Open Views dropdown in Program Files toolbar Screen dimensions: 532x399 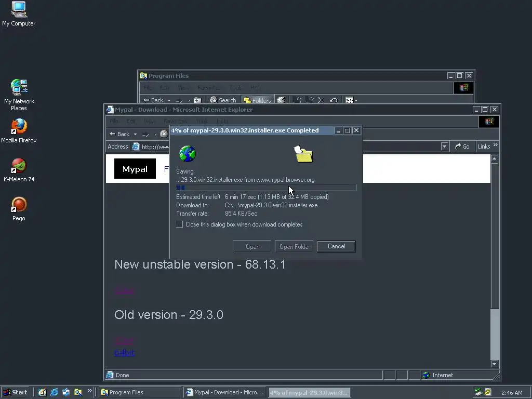351,100
